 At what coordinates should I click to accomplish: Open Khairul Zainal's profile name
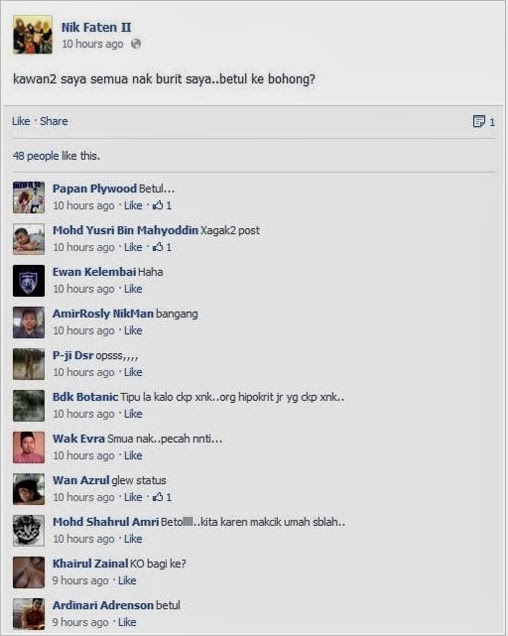point(90,563)
